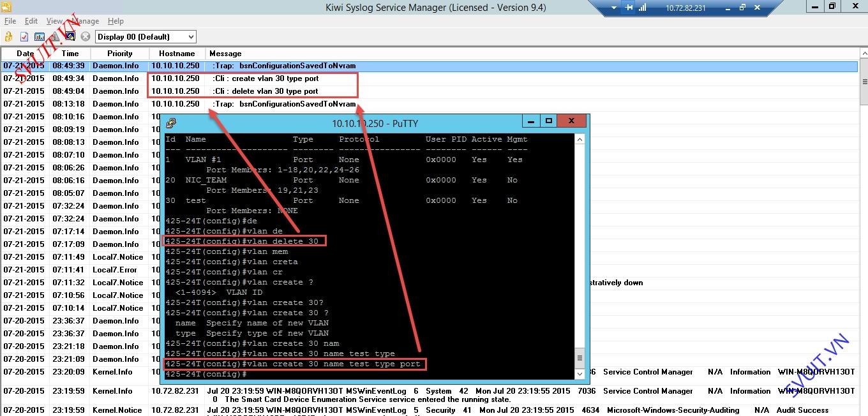This screenshot has width=868, height=416.
Task: Click the PuTTY window title bar icon
Action: click(170, 123)
